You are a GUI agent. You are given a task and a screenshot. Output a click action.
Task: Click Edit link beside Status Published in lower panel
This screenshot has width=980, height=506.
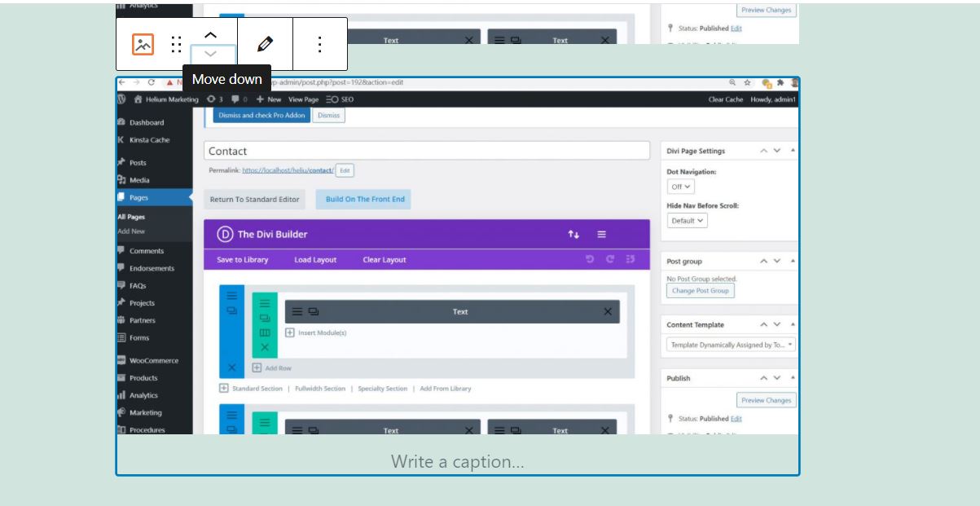(736, 419)
